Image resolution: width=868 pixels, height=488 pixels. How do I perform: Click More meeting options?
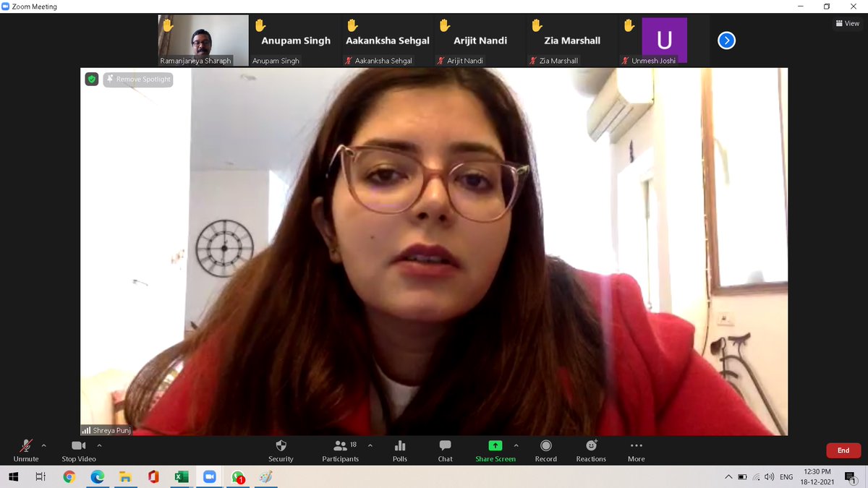pyautogui.click(x=636, y=450)
